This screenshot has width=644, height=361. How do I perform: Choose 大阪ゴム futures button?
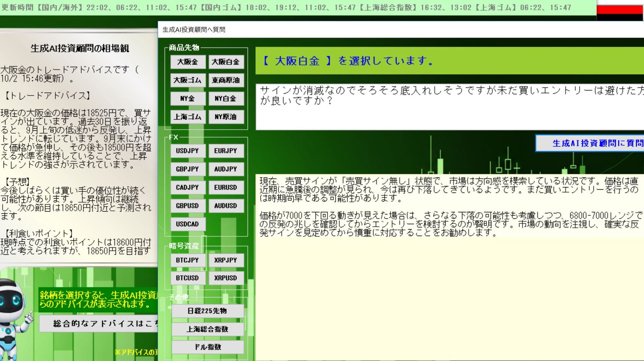[x=188, y=80]
